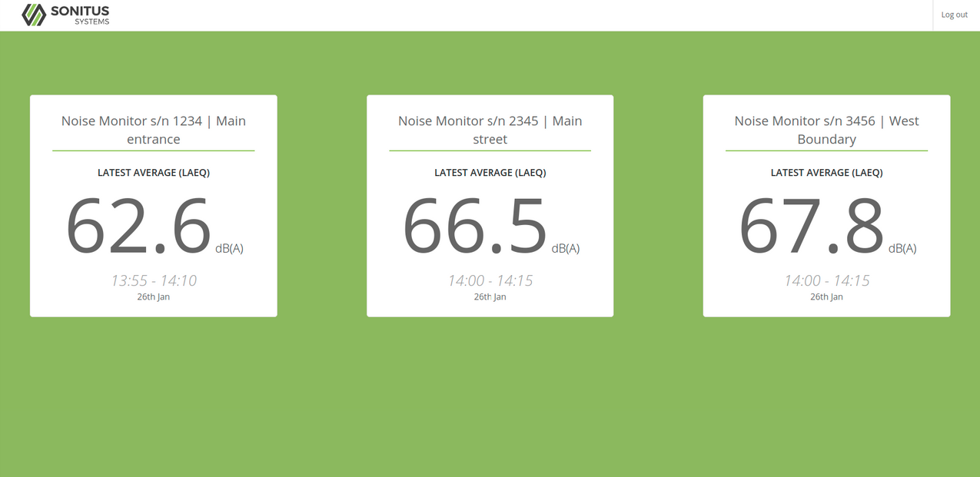Click the dB(A) unit beside 67.8

click(x=902, y=248)
